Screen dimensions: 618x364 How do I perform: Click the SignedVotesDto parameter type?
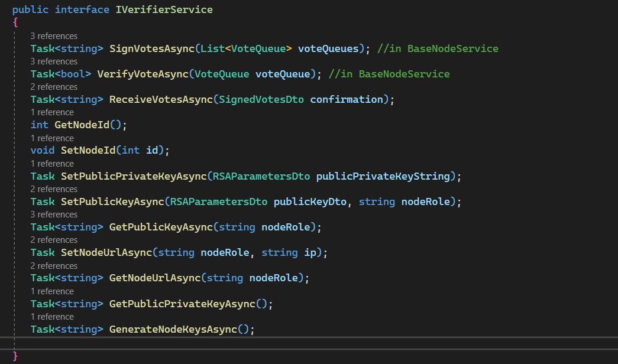point(261,99)
